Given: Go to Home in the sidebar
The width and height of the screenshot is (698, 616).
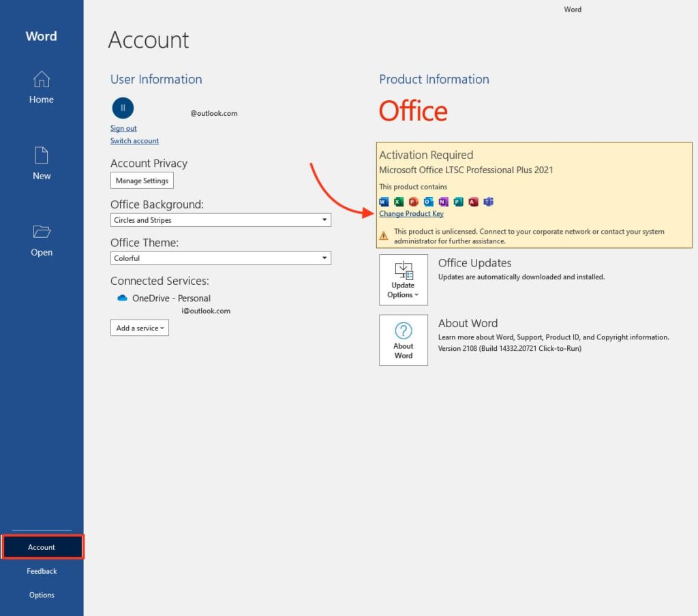Looking at the screenshot, I should 42,88.
